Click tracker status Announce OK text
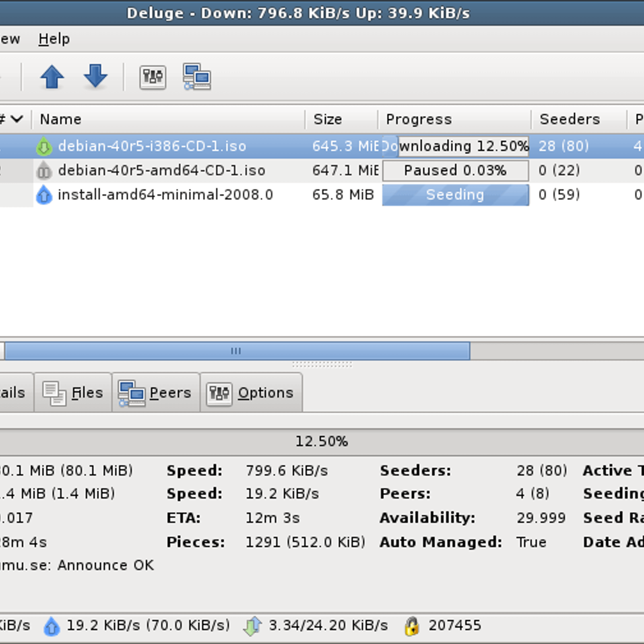Screen dimensions: 644x644 (105, 566)
